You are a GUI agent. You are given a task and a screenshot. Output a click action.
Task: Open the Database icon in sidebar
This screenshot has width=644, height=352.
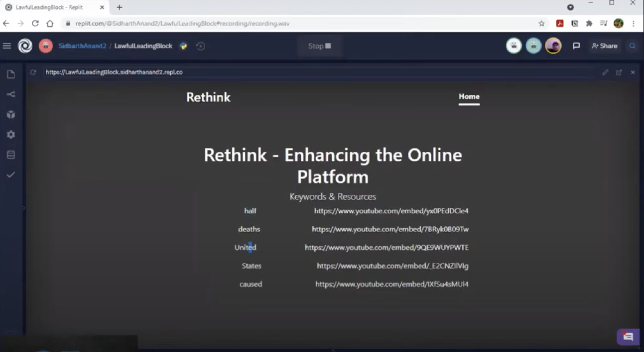click(11, 155)
